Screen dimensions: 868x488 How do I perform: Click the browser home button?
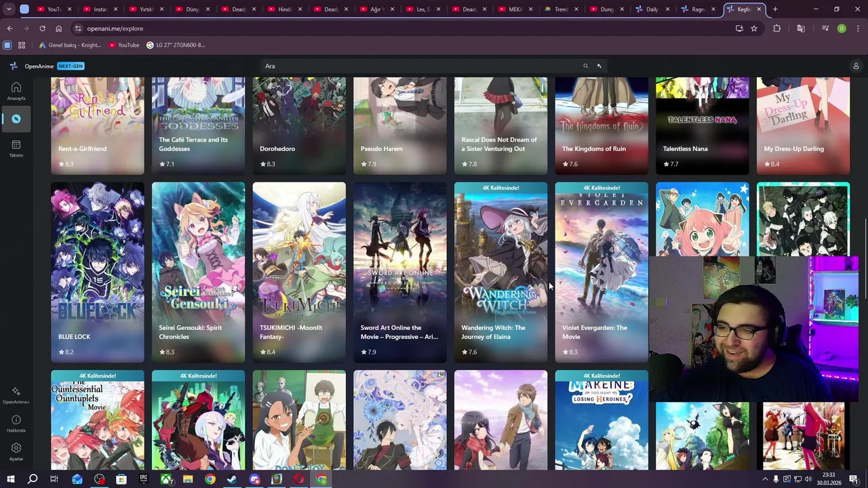(x=58, y=28)
